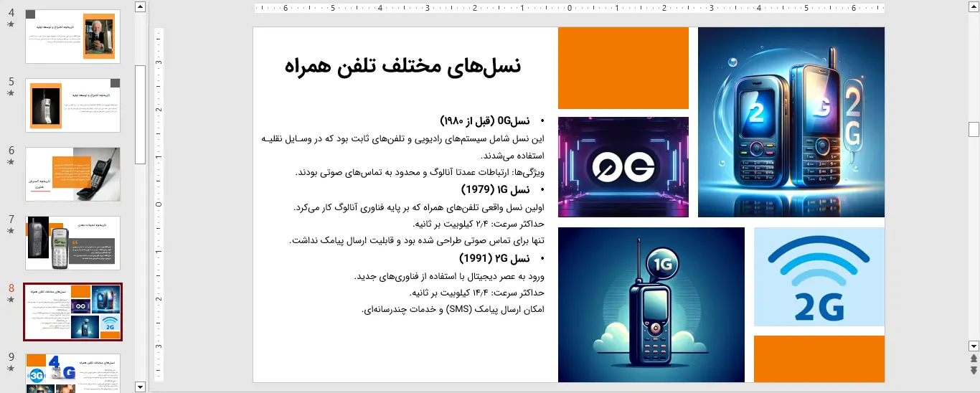Screen dimensions: 980x393
Task: Select the highlighted slide 8 thumbnail
Action: tap(72, 312)
